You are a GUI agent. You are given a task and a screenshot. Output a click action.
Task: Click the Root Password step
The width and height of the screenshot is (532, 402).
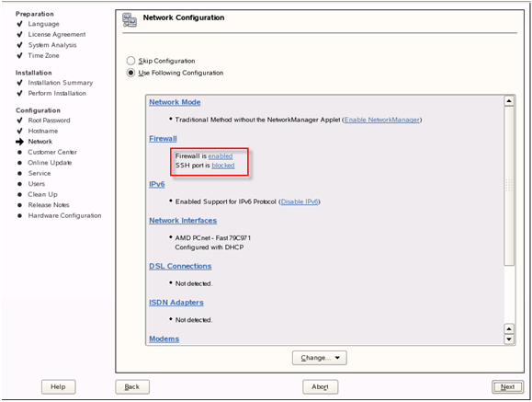tap(49, 121)
